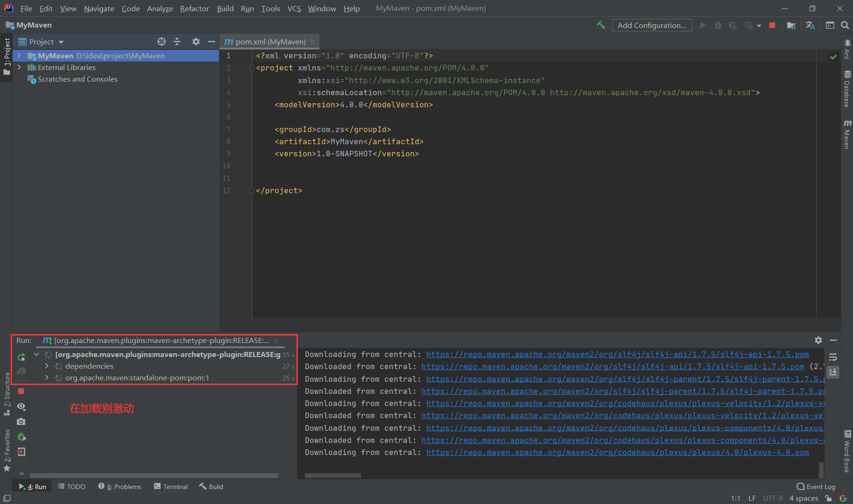Open the Refactor menu
Image resolution: width=853 pixels, height=504 pixels.
coord(194,8)
